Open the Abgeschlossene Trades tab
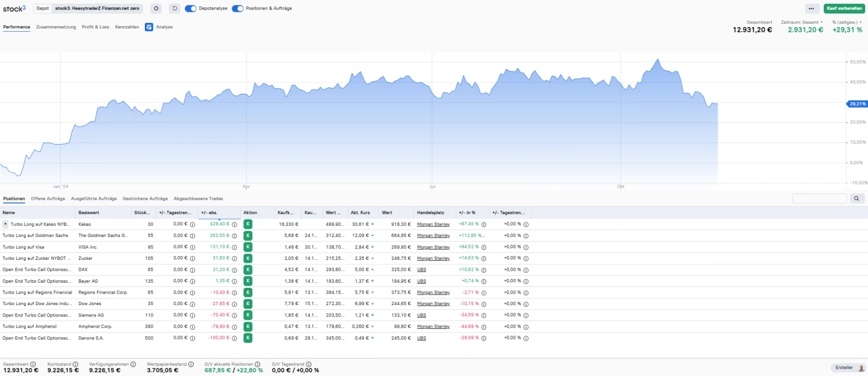Viewport: 868px width, 376px height. 198,199
